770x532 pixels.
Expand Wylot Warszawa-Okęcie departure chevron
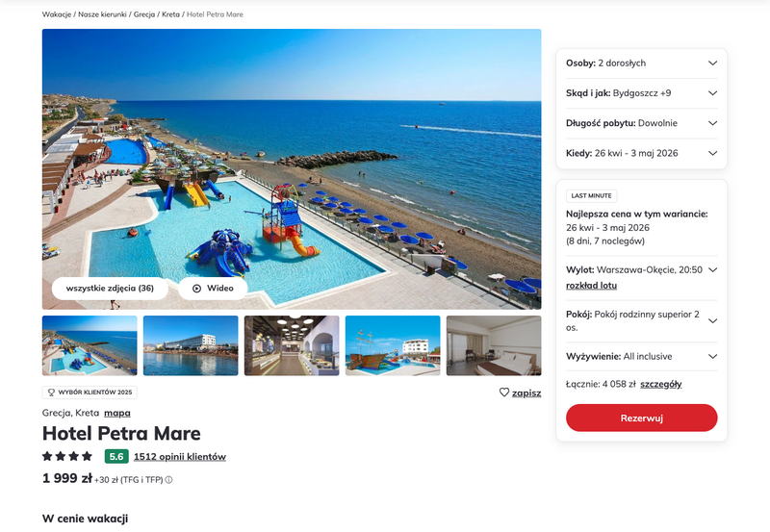[713, 270]
